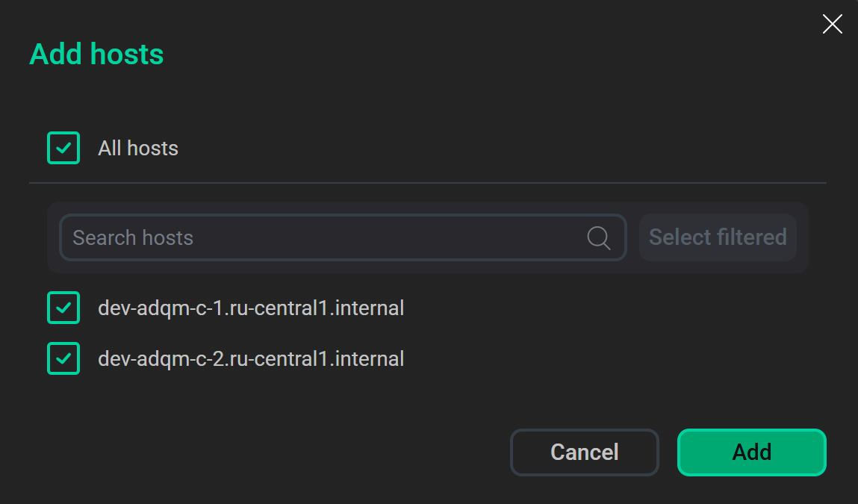The height and width of the screenshot is (504, 858).
Task: Close the Add hosts dialog
Action: coord(832,24)
